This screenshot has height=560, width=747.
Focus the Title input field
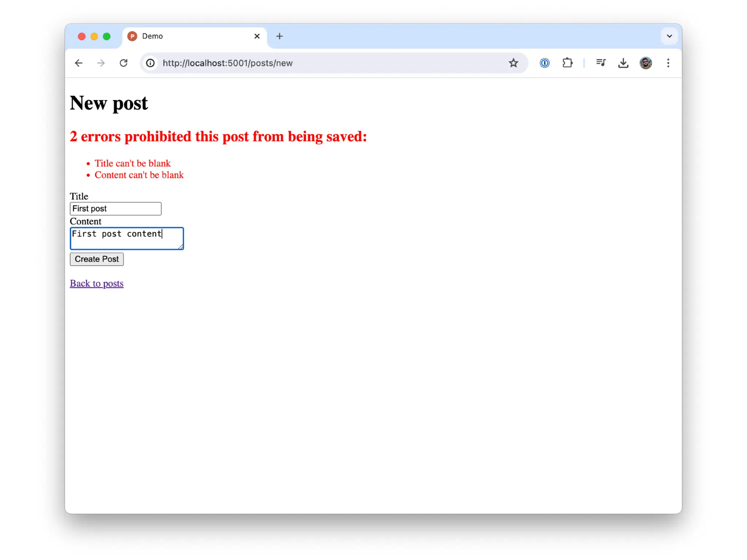115,209
